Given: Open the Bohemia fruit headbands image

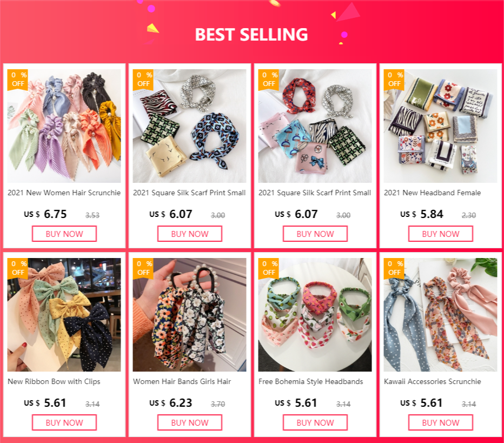Looking at the screenshot, I should (315, 315).
